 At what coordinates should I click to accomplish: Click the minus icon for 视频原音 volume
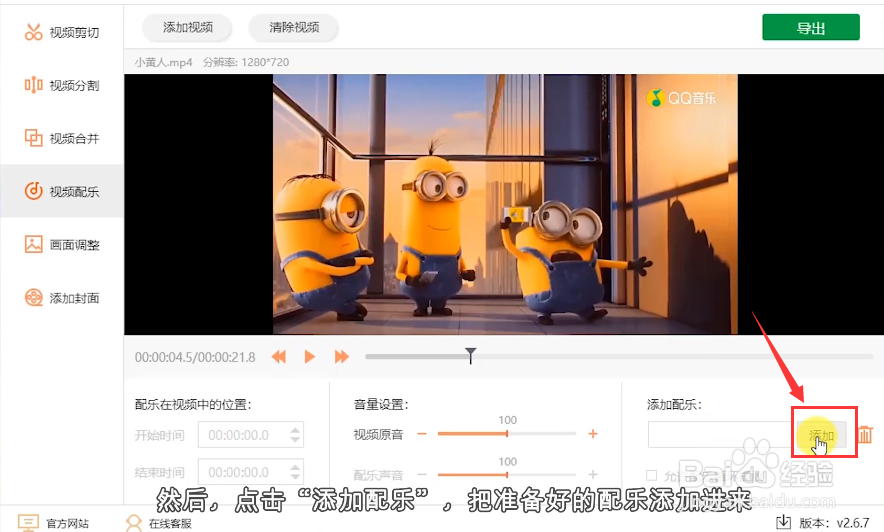tap(422, 433)
